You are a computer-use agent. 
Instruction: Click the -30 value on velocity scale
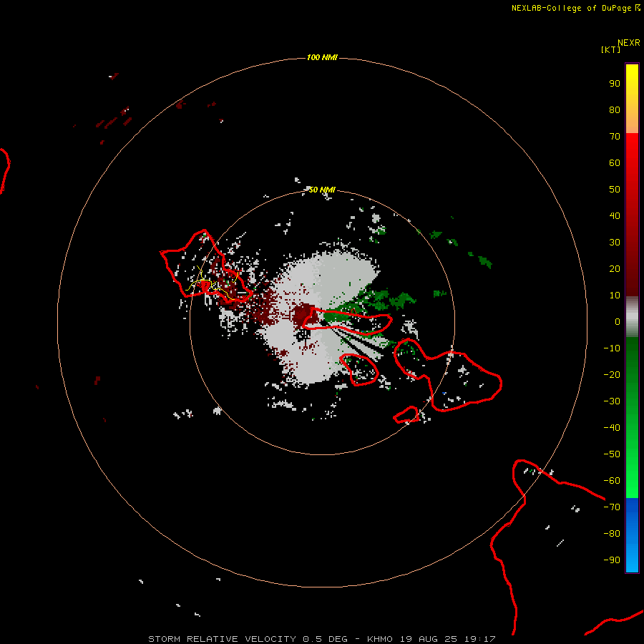(x=612, y=401)
